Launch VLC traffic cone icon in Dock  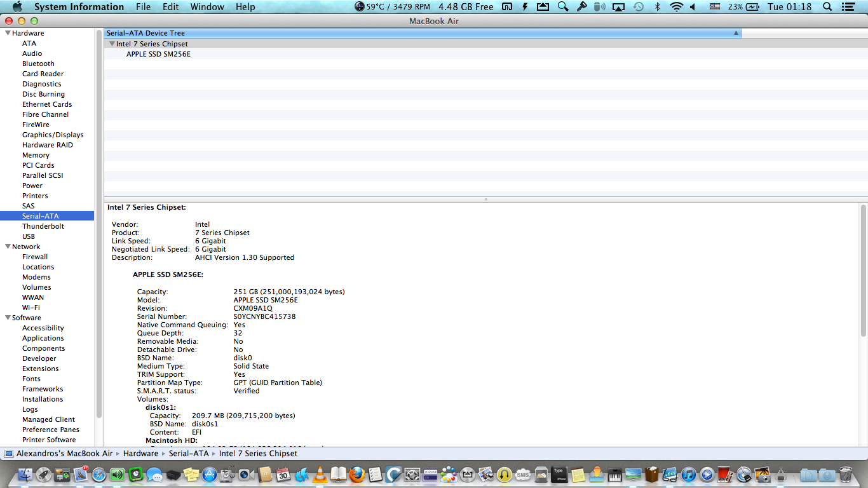point(320,475)
